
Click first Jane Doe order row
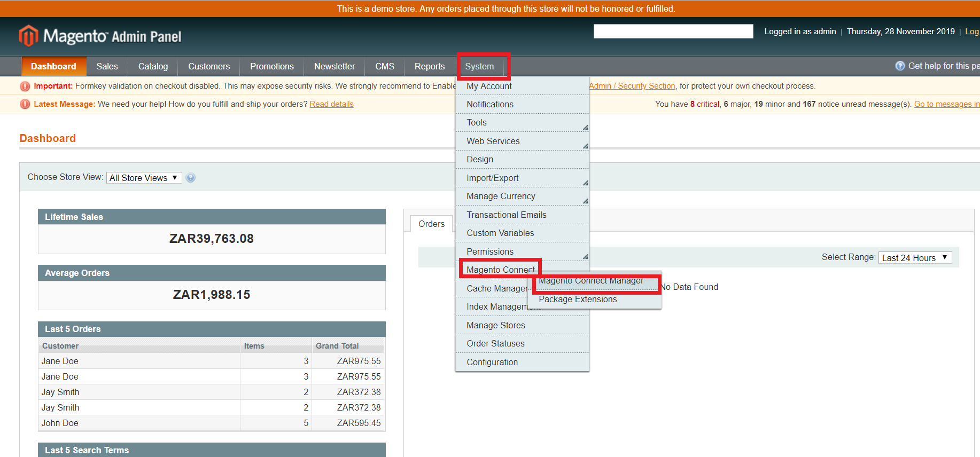coord(211,361)
